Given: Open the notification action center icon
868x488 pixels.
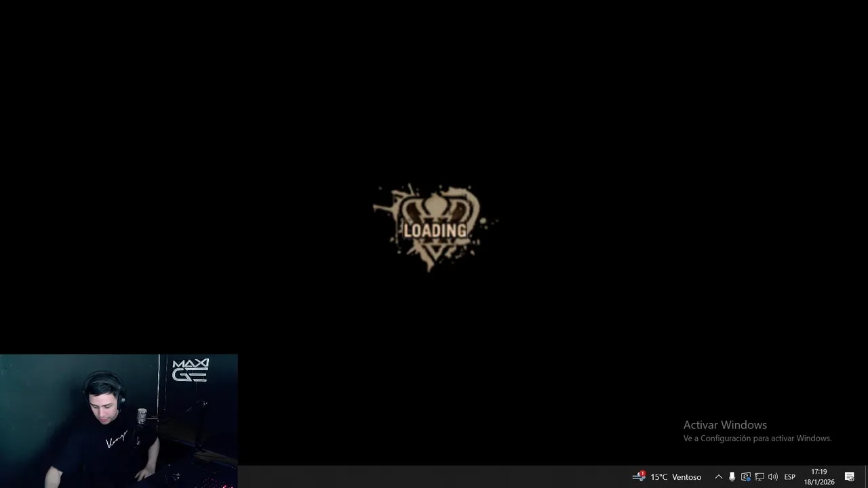Looking at the screenshot, I should 849,477.
